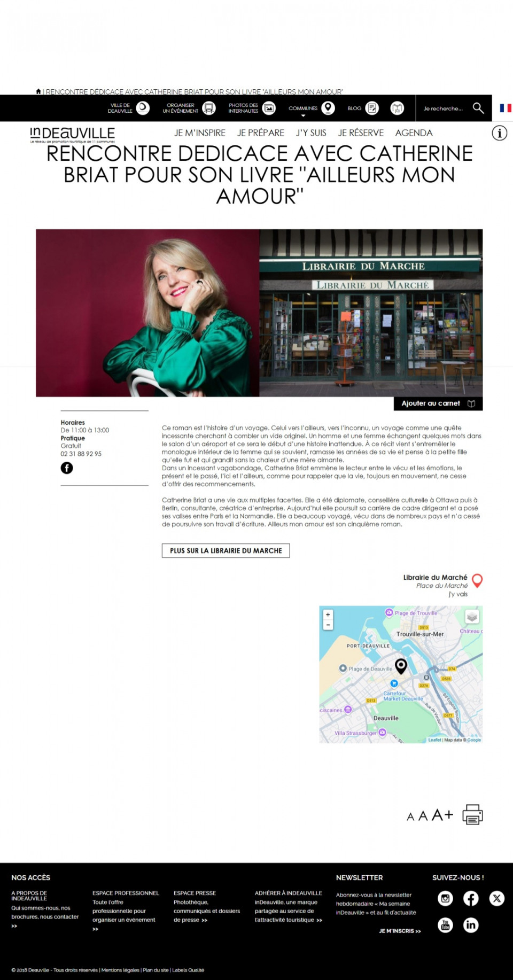Viewport: 513px width, 980px height.
Task: Open the Je m'inspire menu
Action: pyautogui.click(x=200, y=133)
